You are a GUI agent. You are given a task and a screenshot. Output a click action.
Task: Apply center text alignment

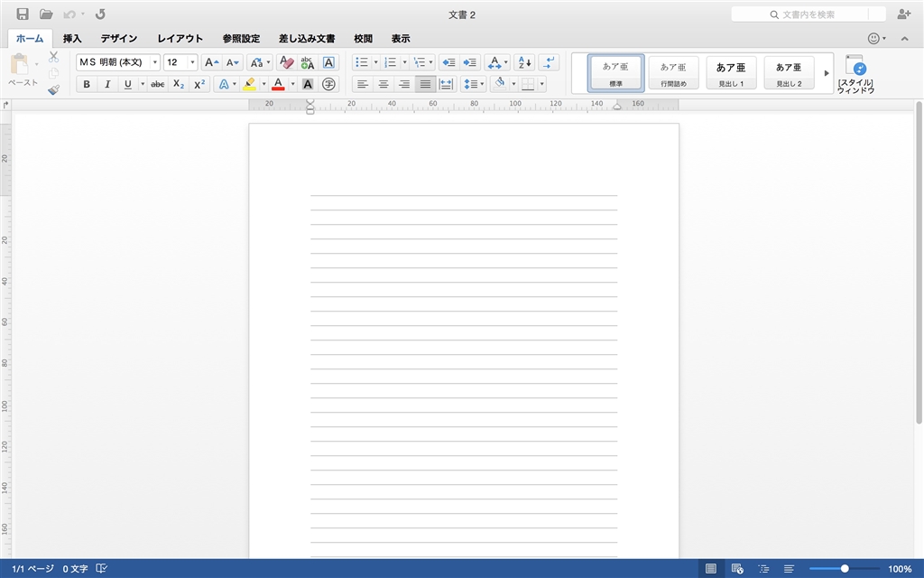pos(383,84)
